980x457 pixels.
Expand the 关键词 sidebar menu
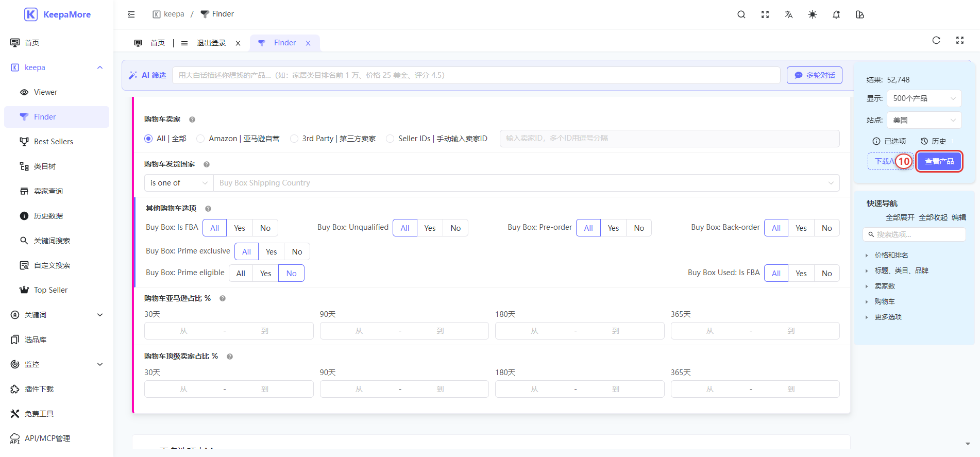57,315
